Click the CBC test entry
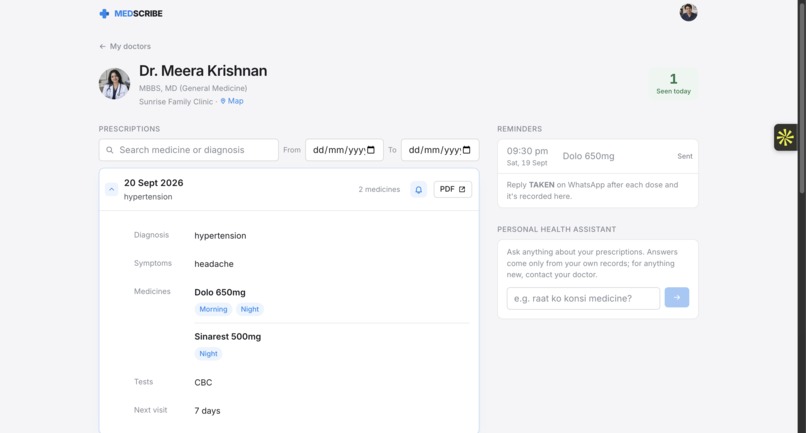The height and width of the screenshot is (433, 806). (203, 383)
